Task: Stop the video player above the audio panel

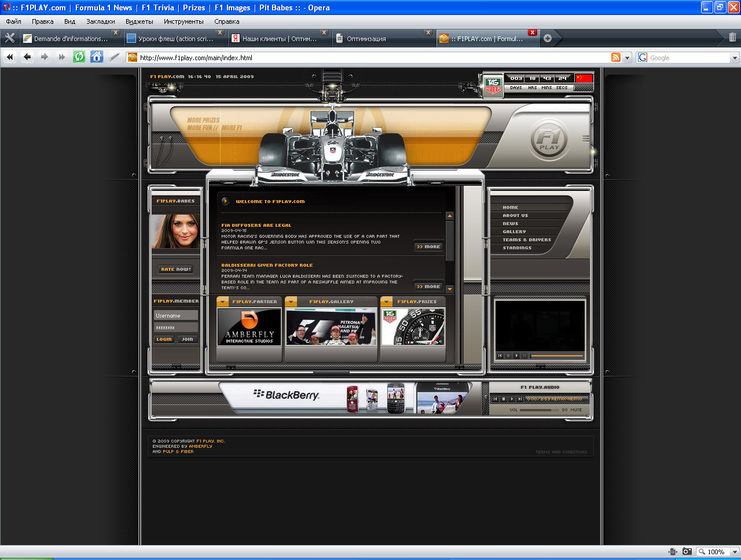Action: pos(508,355)
